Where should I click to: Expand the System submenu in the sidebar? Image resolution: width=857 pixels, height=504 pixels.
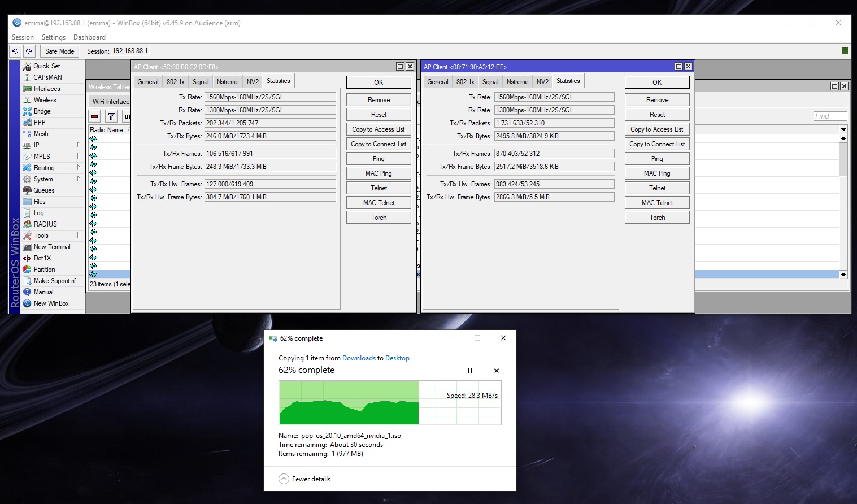[x=79, y=179]
